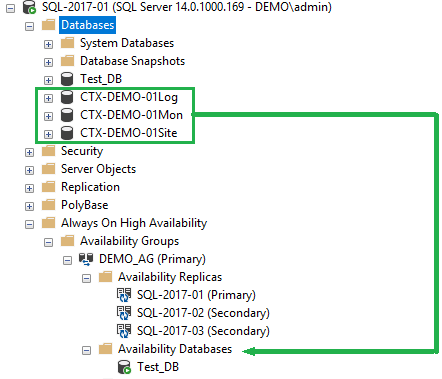Screen dimensions: 442x379
Task: Select the System Databases label
Action: (127, 43)
